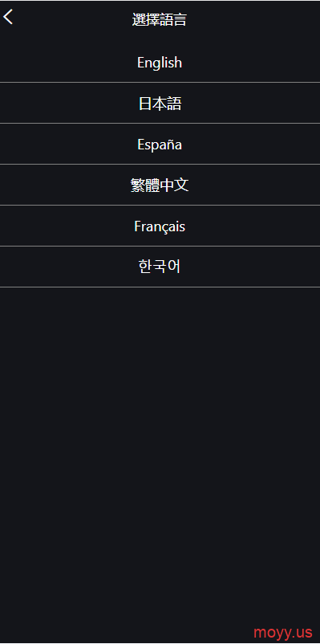Open the moyy.us watermark link
Screen dimensions: 320x644
(282, 632)
